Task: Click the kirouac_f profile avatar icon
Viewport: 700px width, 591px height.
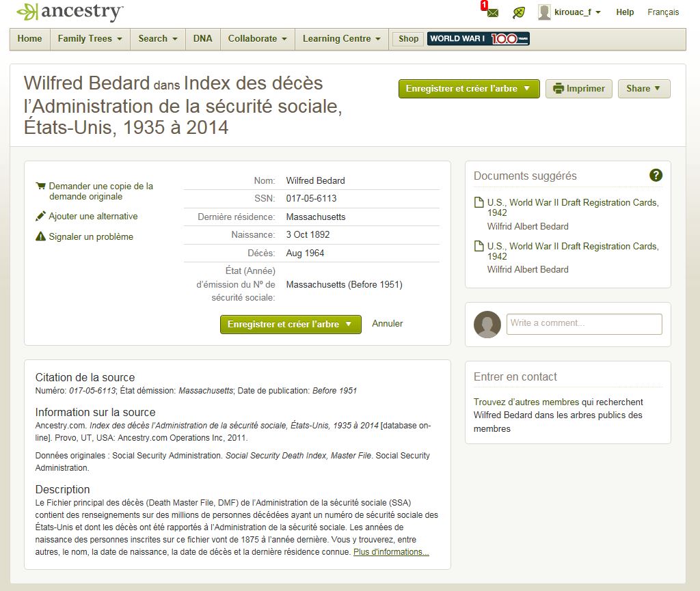Action: point(543,12)
